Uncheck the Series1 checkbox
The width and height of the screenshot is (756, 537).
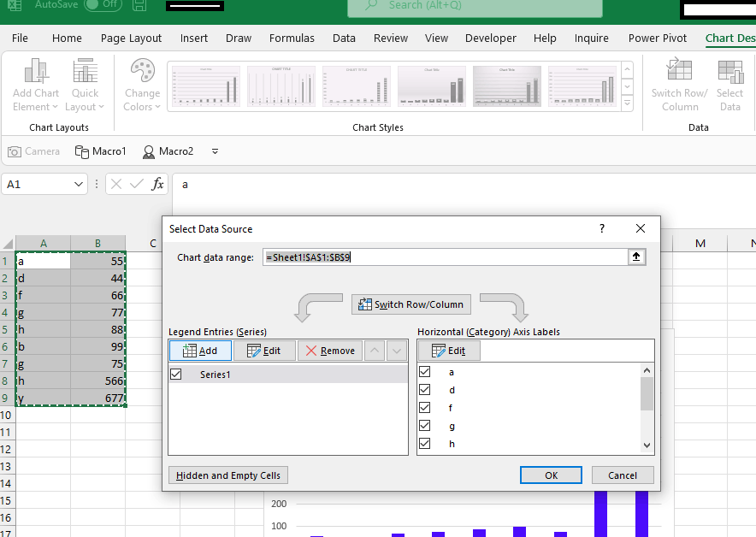[176, 374]
